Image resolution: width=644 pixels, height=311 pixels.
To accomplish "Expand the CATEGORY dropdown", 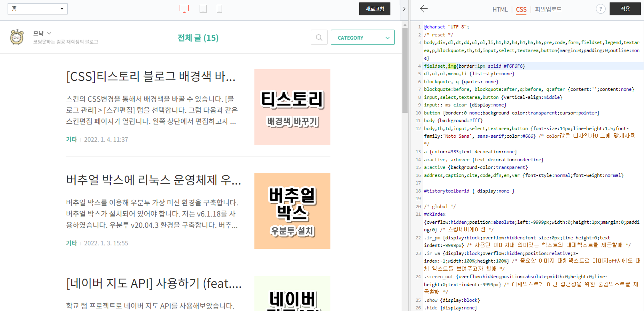I will coord(363,38).
